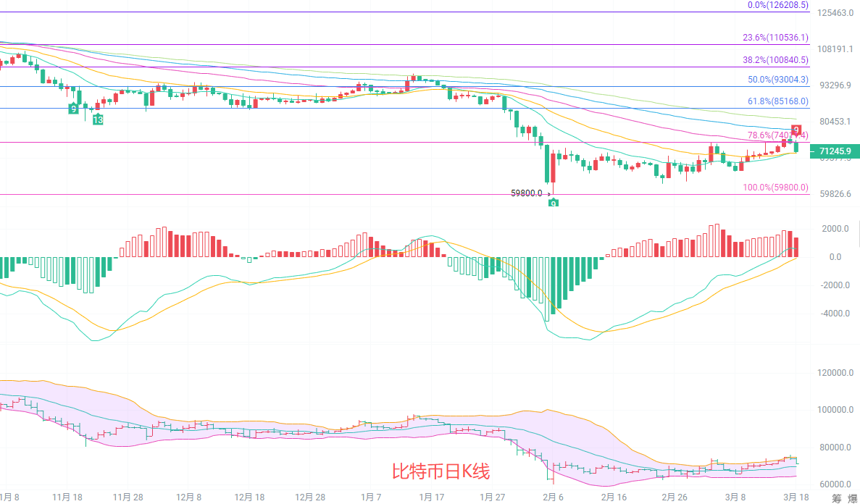Select green 9 marker below the 59800 low
This screenshot has width=860, height=504.
(553, 204)
